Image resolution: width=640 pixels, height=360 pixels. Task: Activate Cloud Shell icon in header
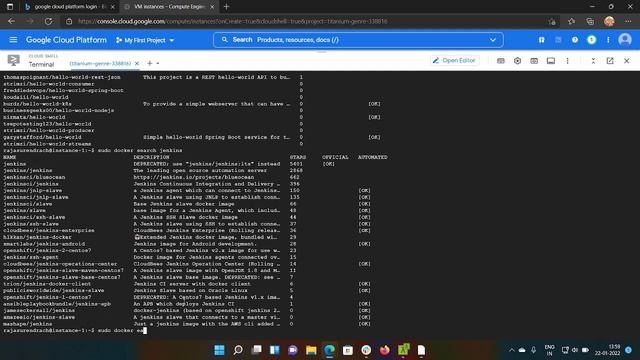[558, 40]
